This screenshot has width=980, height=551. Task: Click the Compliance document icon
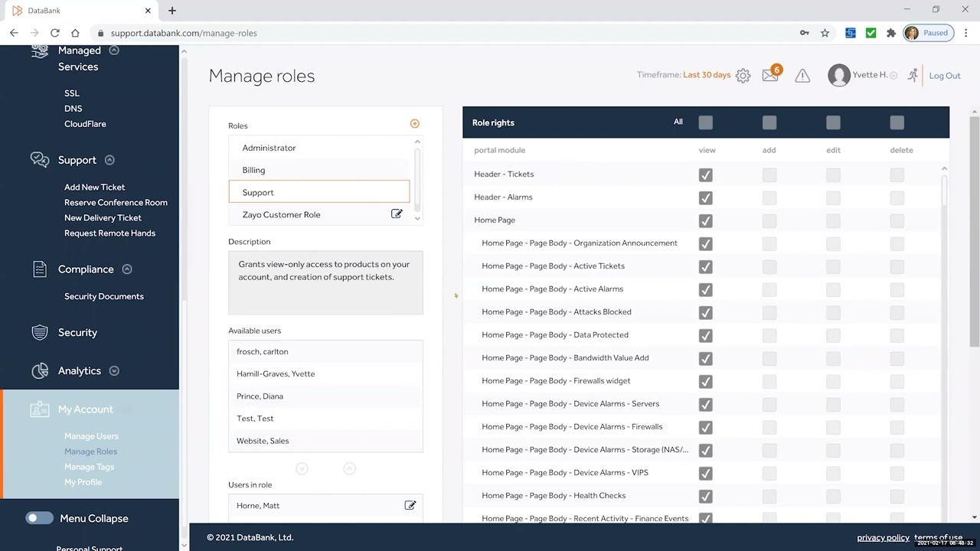(x=41, y=269)
